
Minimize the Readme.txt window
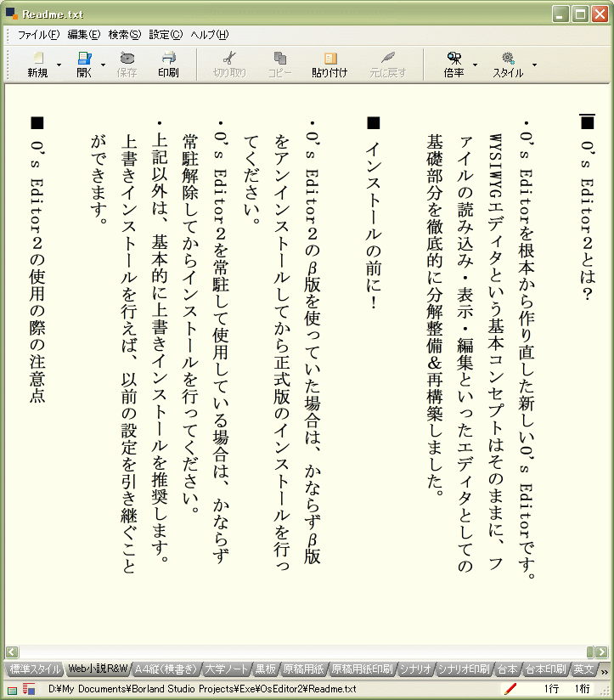pyautogui.click(x=560, y=14)
